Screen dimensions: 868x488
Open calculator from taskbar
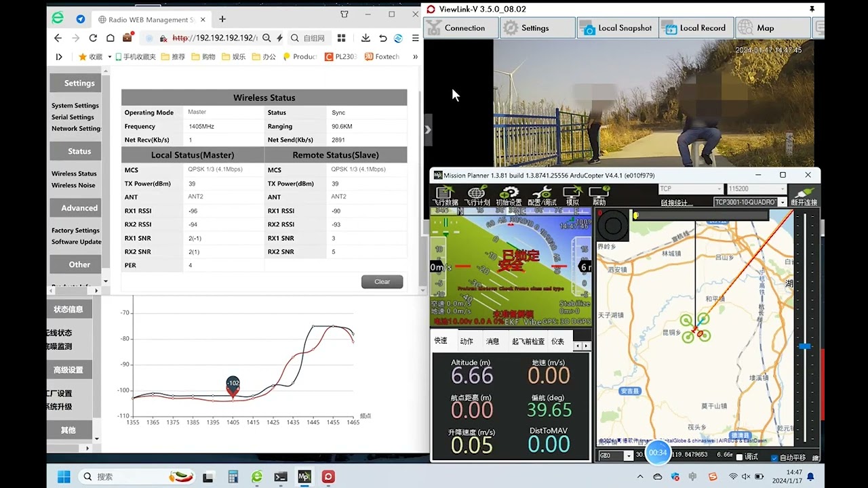click(233, 476)
